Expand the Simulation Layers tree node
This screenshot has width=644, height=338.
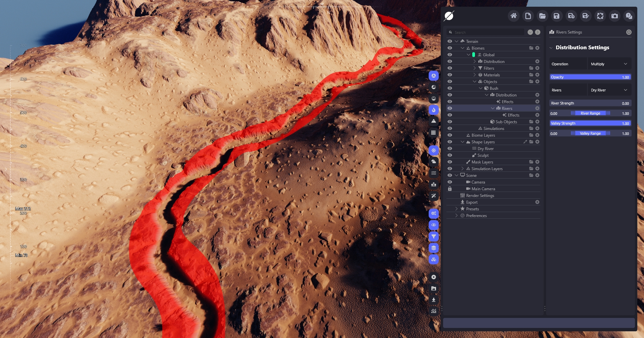coord(463,169)
